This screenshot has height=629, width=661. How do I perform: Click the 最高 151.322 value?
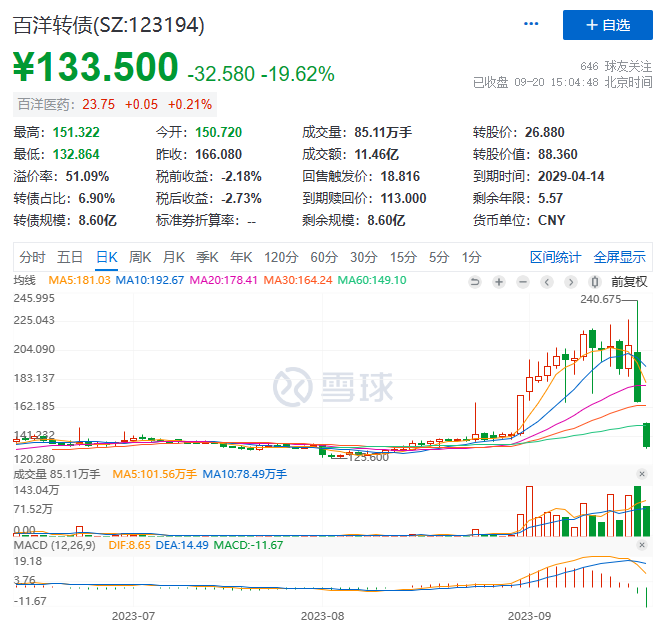(x=76, y=132)
